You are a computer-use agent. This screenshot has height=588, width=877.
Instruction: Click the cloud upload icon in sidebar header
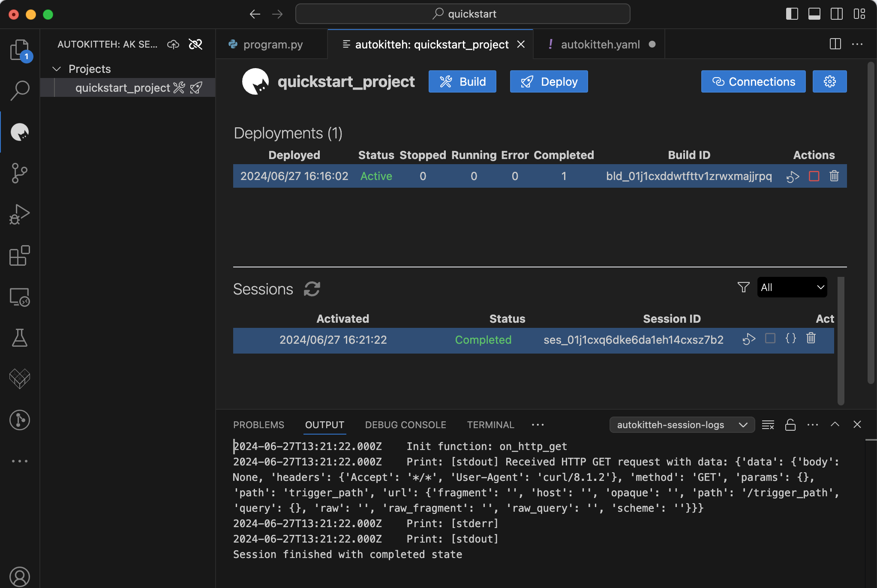coord(173,44)
